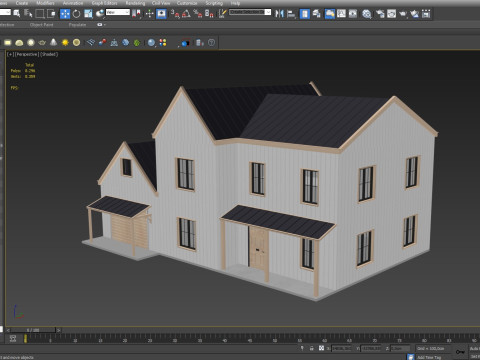Open the Rendering menu
This screenshot has height=360, width=480.
tap(135, 3)
